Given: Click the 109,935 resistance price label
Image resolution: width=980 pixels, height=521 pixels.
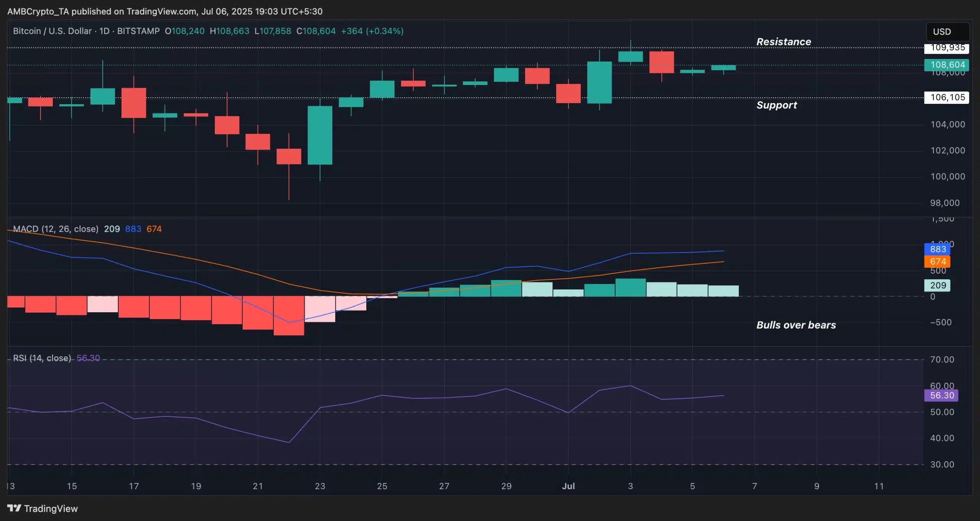Looking at the screenshot, I should click(946, 48).
